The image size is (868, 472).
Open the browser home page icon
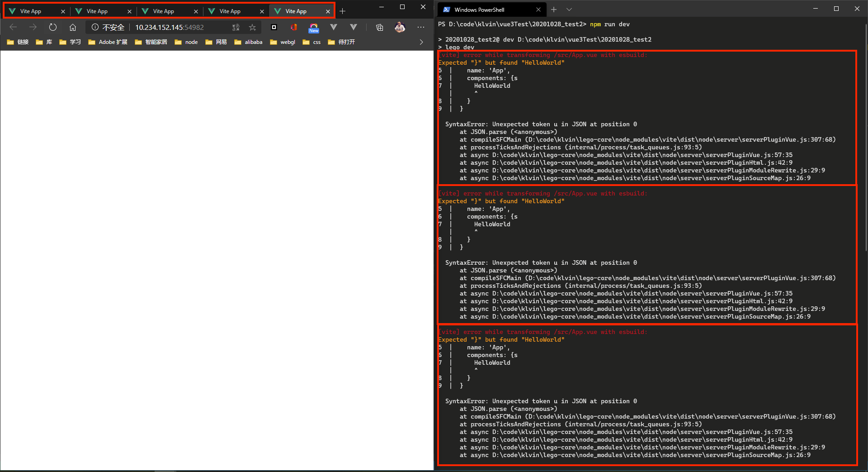click(x=73, y=27)
